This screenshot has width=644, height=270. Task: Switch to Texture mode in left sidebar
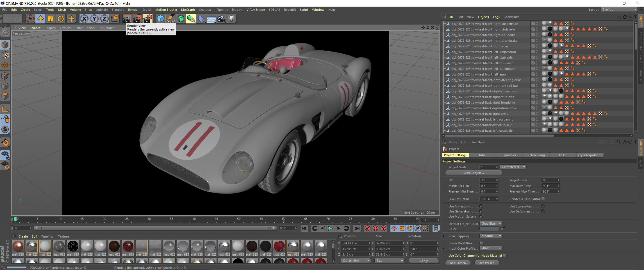click(x=5, y=55)
